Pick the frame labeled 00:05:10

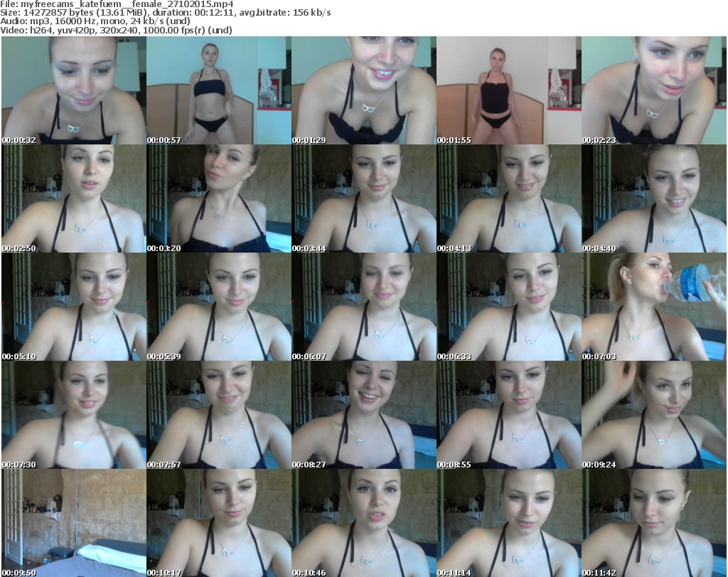click(x=74, y=307)
